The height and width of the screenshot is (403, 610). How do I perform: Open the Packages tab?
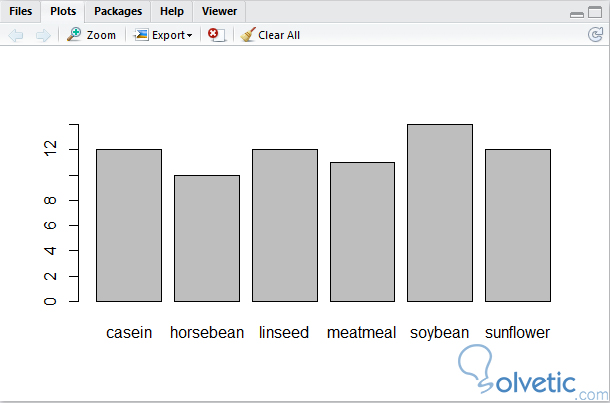pyautogui.click(x=118, y=11)
